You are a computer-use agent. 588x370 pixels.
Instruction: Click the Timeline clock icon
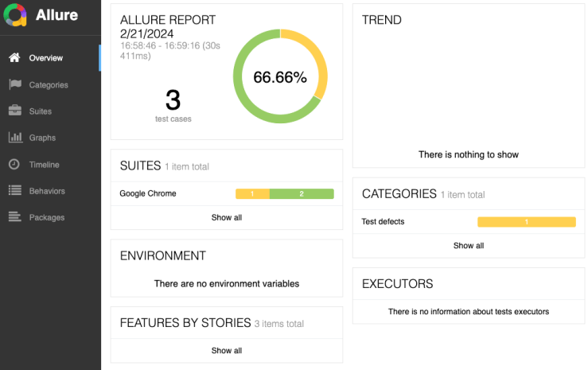click(14, 165)
